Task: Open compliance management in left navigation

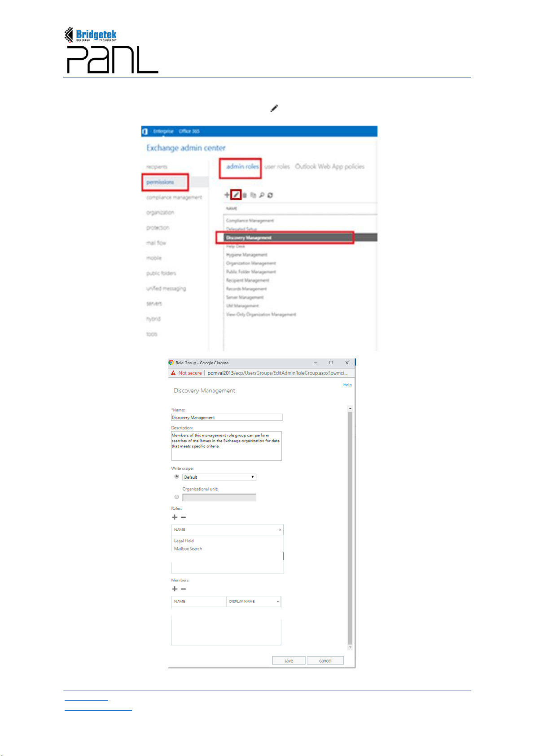Action: pyautogui.click(x=174, y=197)
